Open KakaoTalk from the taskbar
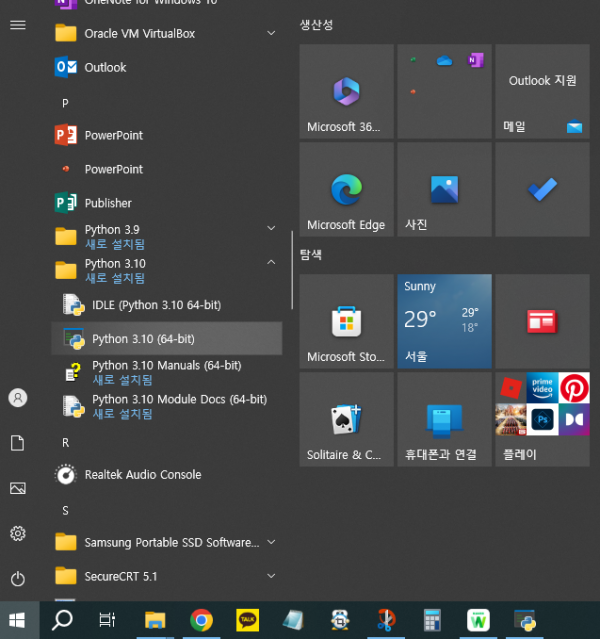 pyautogui.click(x=247, y=620)
